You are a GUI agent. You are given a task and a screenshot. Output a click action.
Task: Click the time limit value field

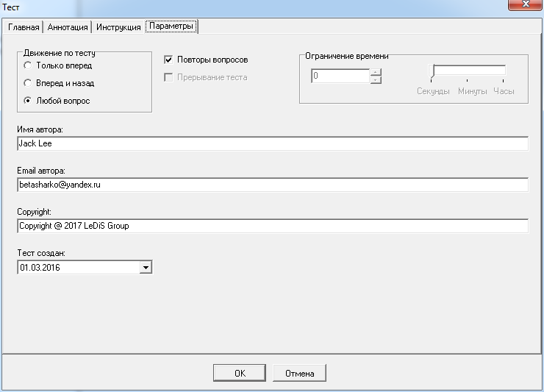340,76
